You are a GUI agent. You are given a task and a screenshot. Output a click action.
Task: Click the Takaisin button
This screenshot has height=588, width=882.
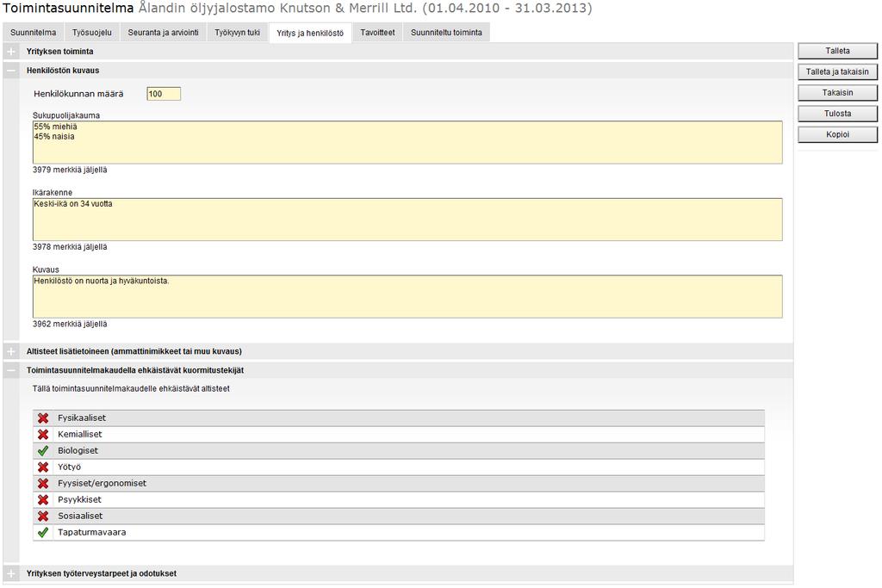[837, 93]
